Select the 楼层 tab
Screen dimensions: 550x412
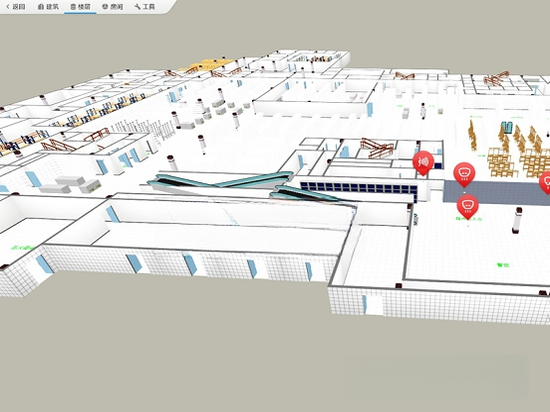(x=80, y=7)
